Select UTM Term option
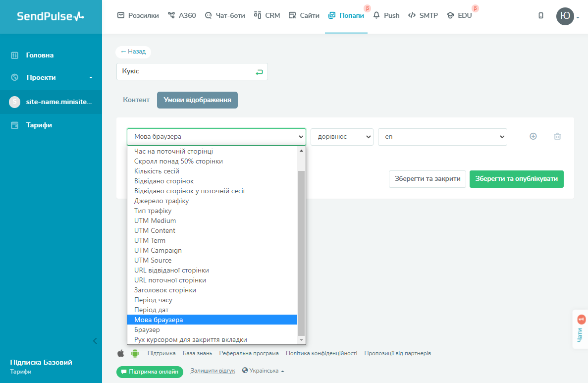 [212, 240]
